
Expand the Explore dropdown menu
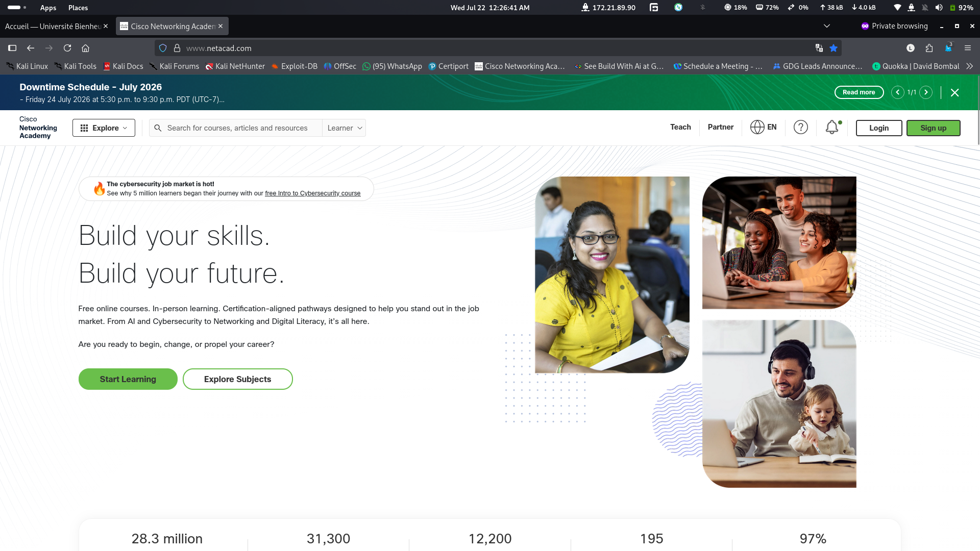click(104, 128)
